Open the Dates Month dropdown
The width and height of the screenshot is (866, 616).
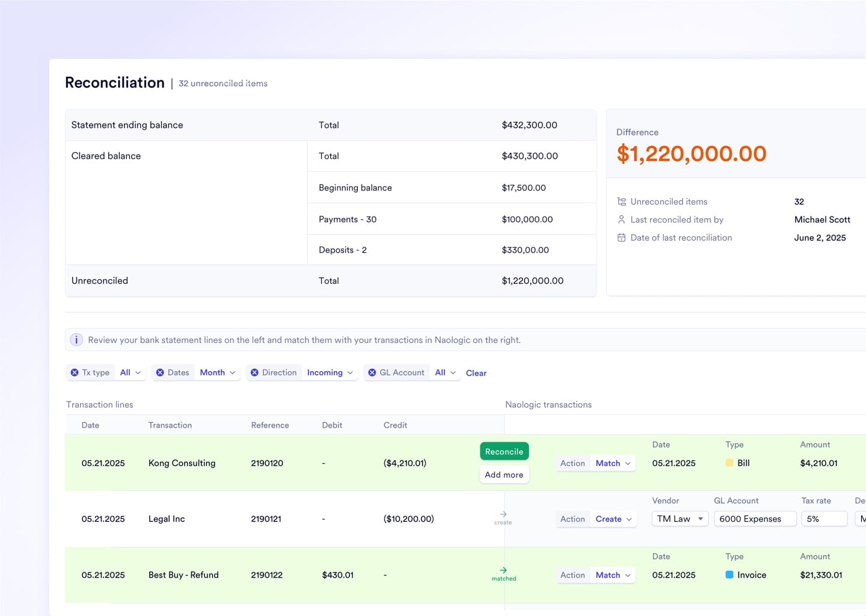click(x=218, y=373)
